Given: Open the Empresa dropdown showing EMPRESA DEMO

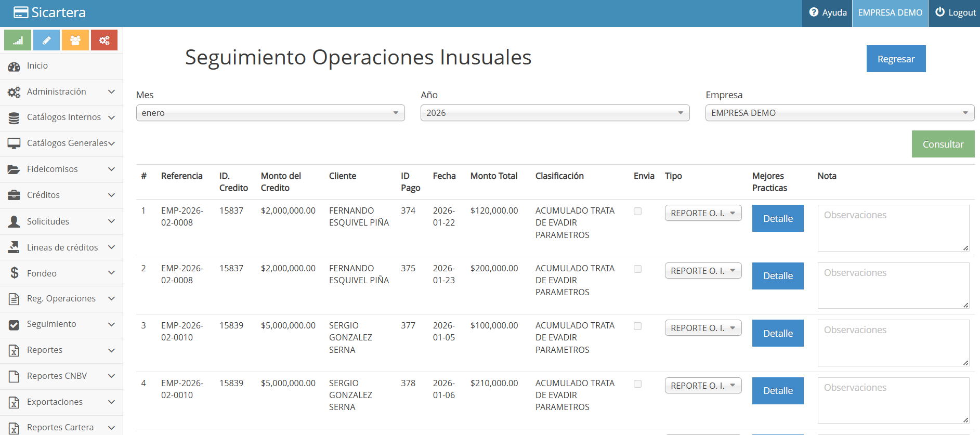Looking at the screenshot, I should (840, 113).
